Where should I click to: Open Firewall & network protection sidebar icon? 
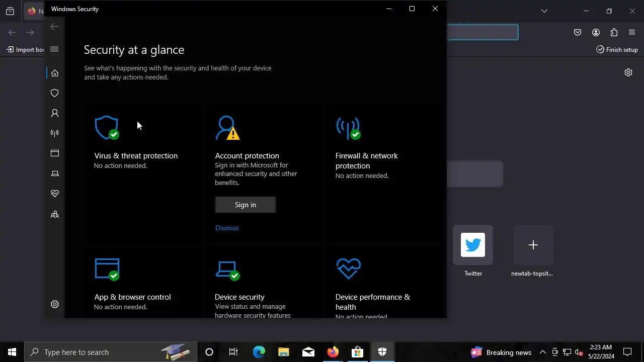point(55,133)
